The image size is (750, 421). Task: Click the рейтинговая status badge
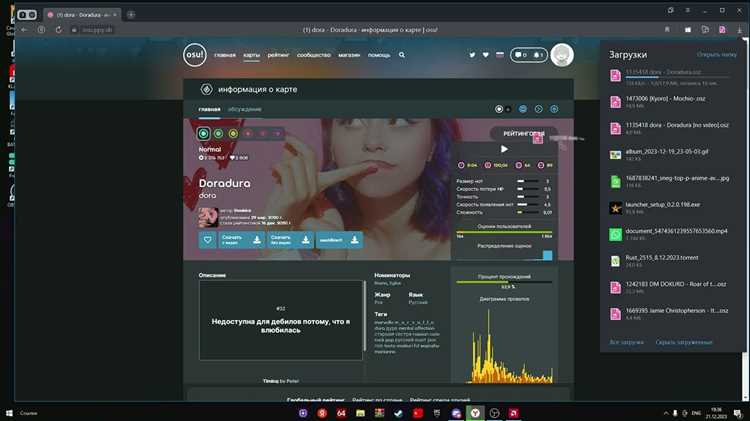point(524,133)
